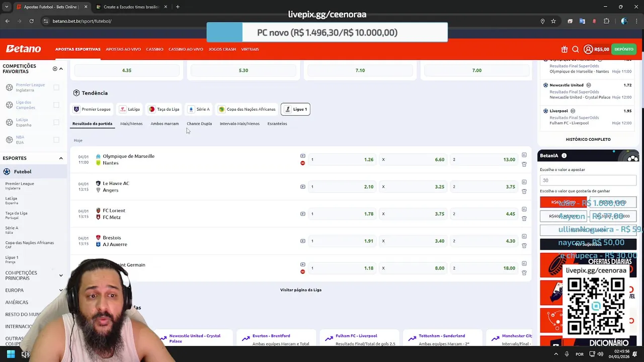Click the browser address bar URL
This screenshot has height=362, width=644.
(x=82, y=21)
